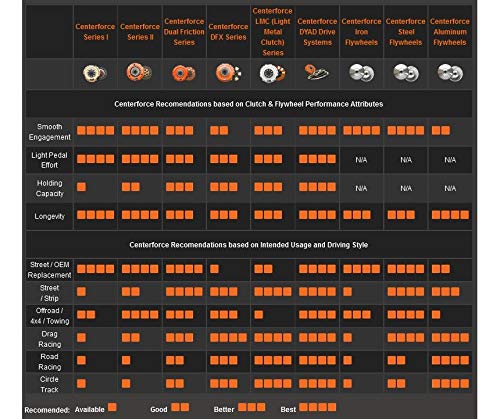Select the "Centerforce LMC (Light Metal Clutch) Series" header
Image resolution: width=500 pixels, height=419 pixels.
[273, 32]
